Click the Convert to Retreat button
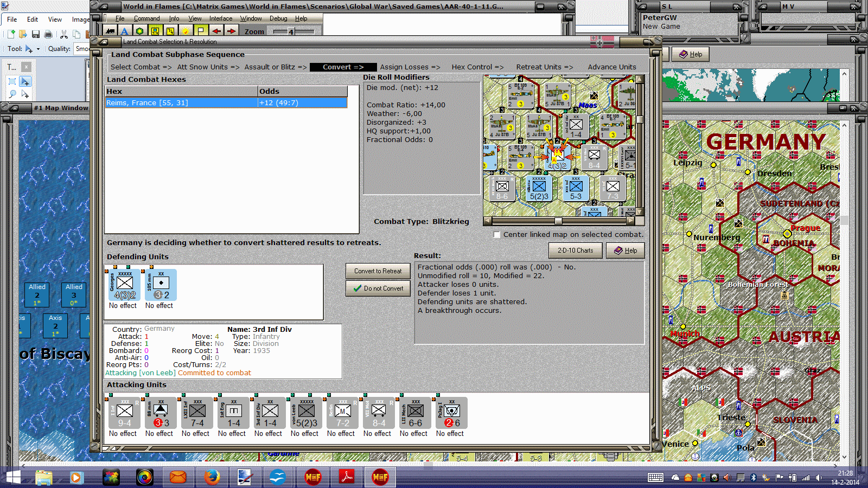The width and height of the screenshot is (868, 488). 378,271
